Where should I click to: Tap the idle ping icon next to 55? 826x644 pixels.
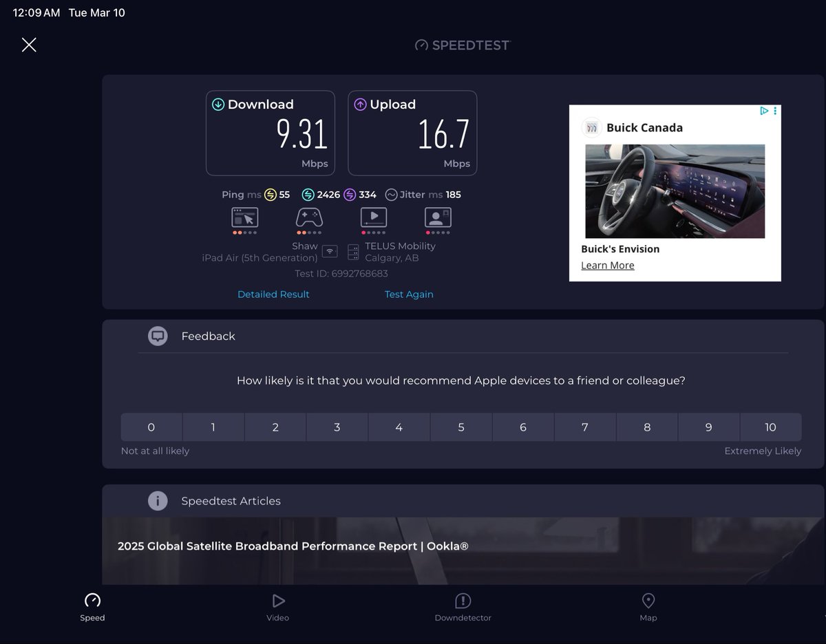pos(271,195)
